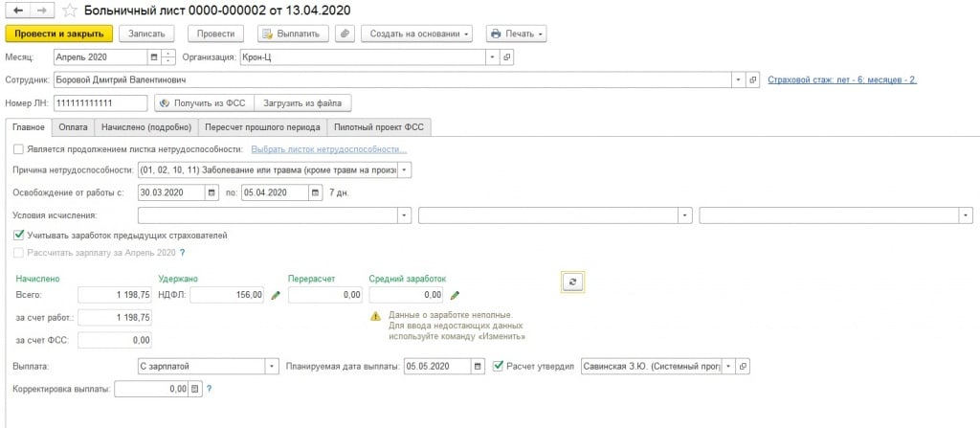The image size is (980, 428).
Task: Go forward with the right arrow button
Action: click(x=42, y=10)
